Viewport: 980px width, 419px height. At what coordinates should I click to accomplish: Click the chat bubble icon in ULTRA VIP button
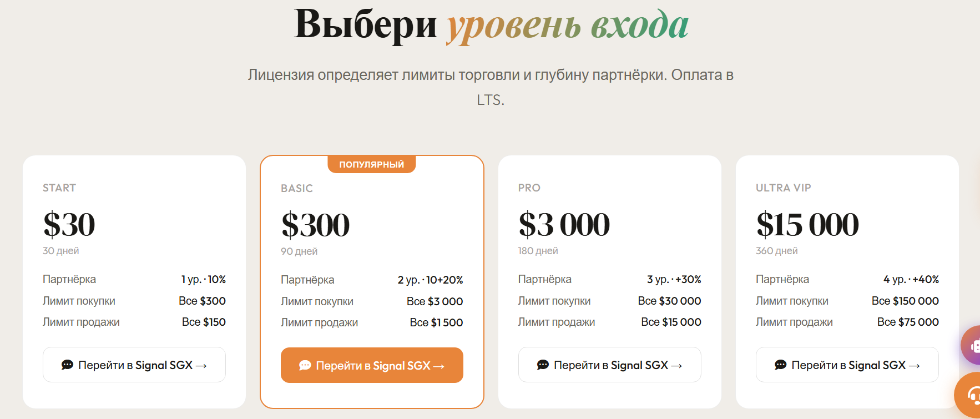click(x=780, y=365)
